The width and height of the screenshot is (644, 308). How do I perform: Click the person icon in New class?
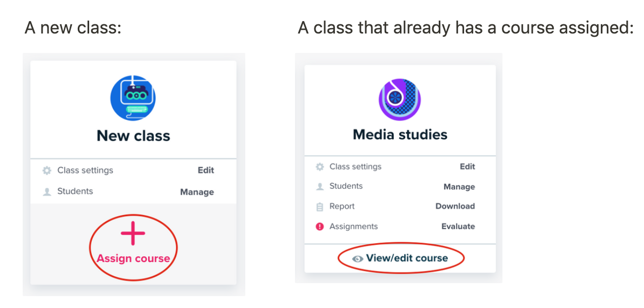point(47,191)
